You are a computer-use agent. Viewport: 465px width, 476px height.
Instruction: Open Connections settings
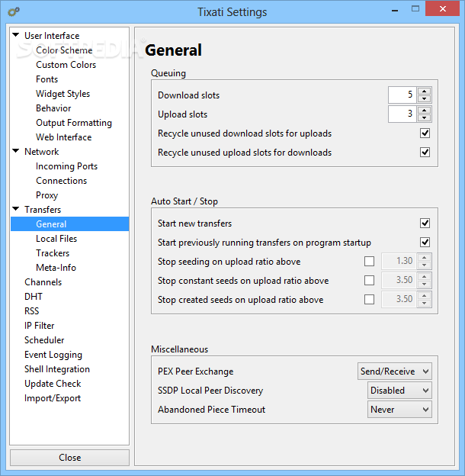61,181
